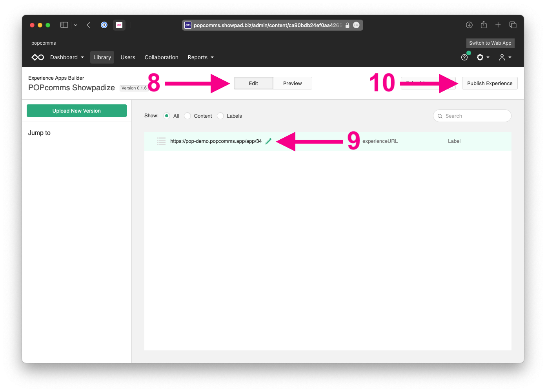Screen dimensions: 546x392
Task: Open the settings gear menu
Action: [x=482, y=57]
